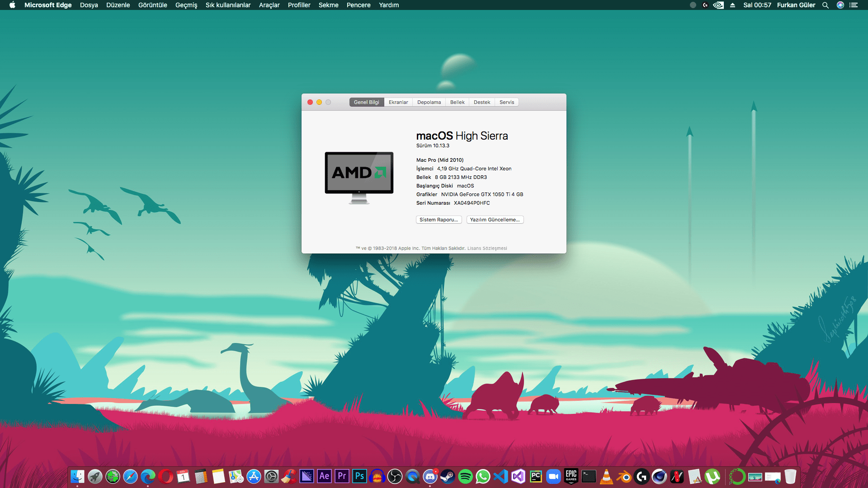
Task: Open Photoshop from the dock
Action: [360, 476]
